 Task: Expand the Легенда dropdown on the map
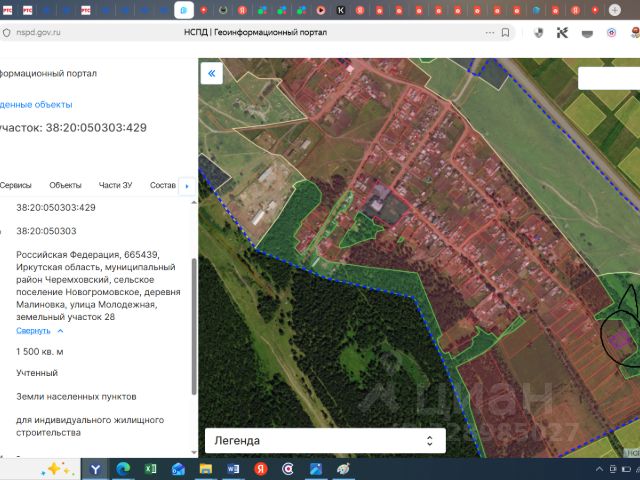tap(325, 440)
